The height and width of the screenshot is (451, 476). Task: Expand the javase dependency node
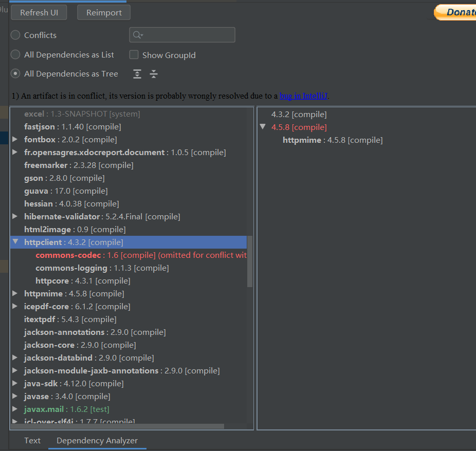14,396
